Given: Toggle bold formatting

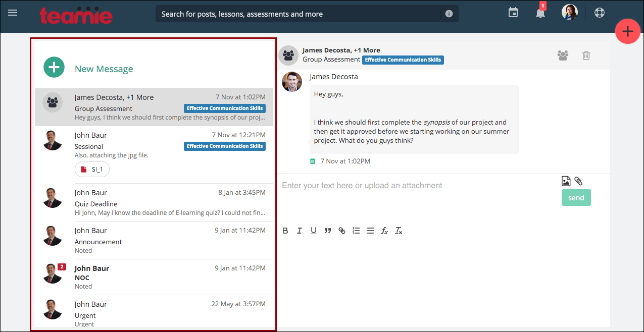Looking at the screenshot, I should pyautogui.click(x=285, y=231).
